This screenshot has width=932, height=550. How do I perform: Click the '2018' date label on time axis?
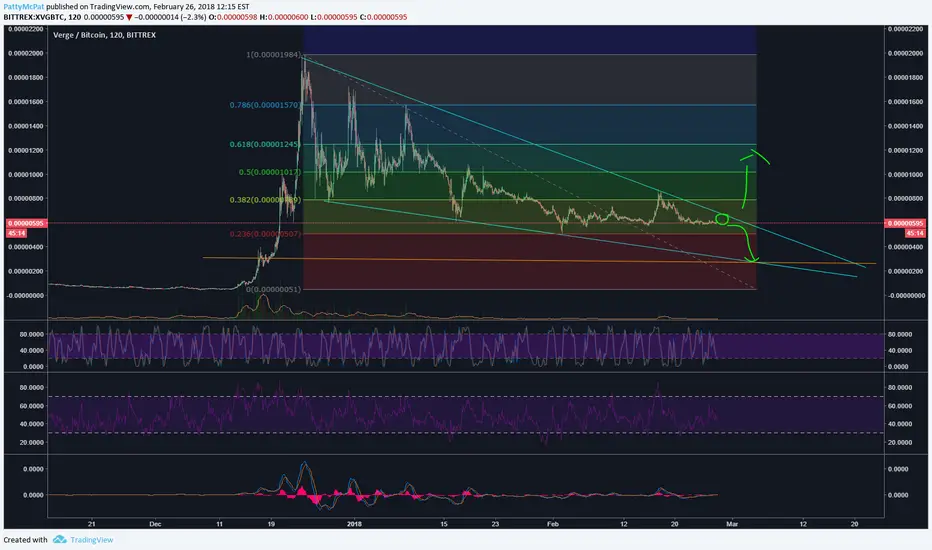[354, 524]
